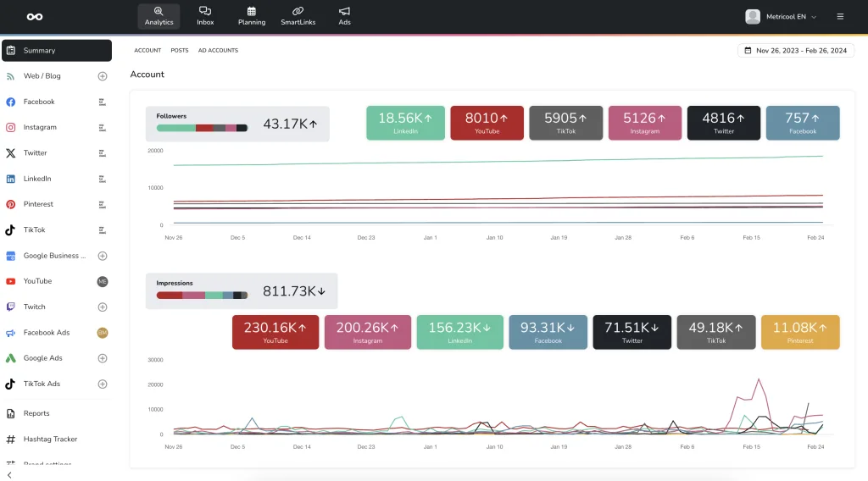Click the user avatar thumbnail
This screenshot has height=481, width=868.
pyautogui.click(x=753, y=17)
